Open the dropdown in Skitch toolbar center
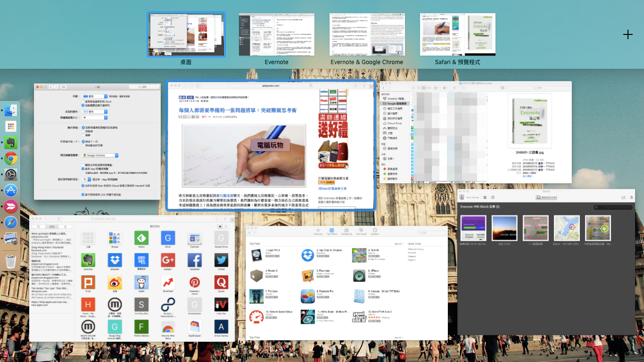 point(546,197)
